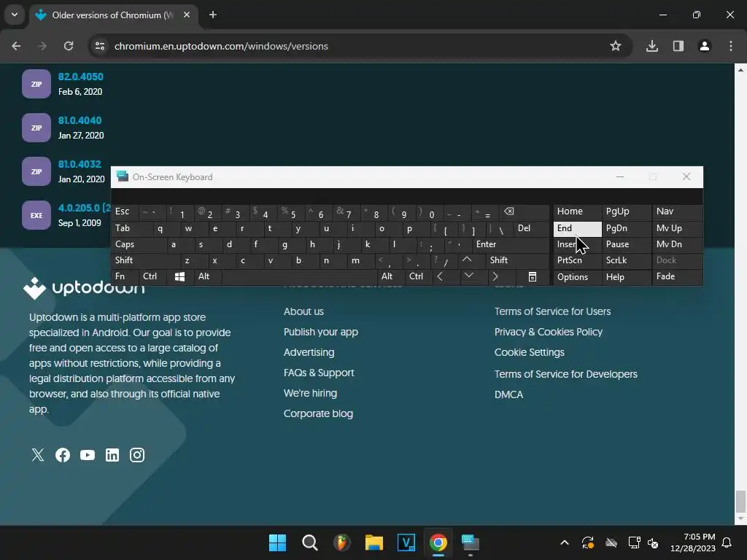Open version 81.0.4032 link

(80, 164)
